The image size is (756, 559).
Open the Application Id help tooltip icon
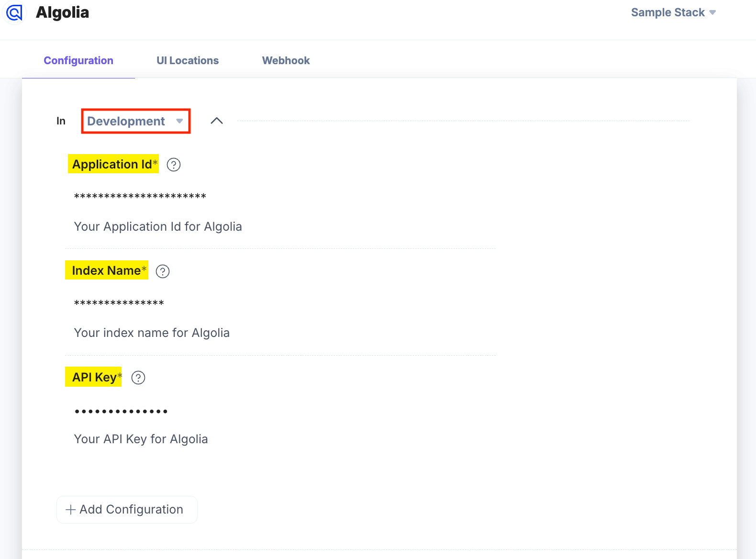click(174, 165)
